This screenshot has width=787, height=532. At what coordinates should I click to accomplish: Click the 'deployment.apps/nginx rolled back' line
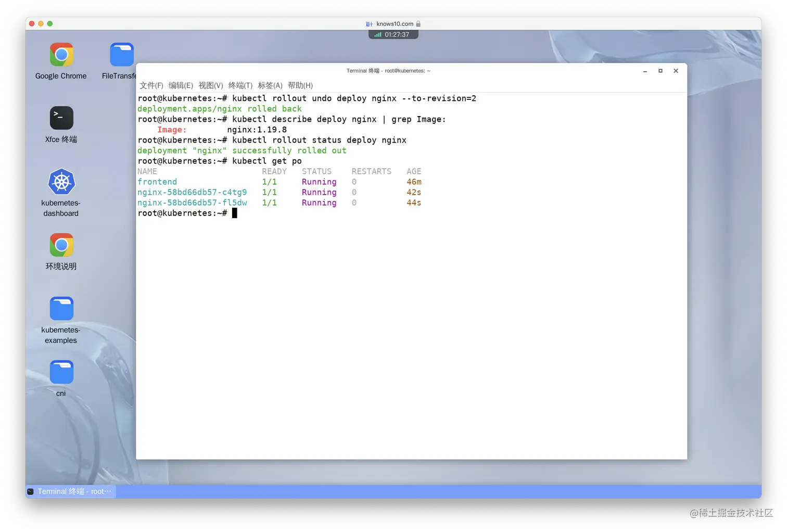point(220,109)
